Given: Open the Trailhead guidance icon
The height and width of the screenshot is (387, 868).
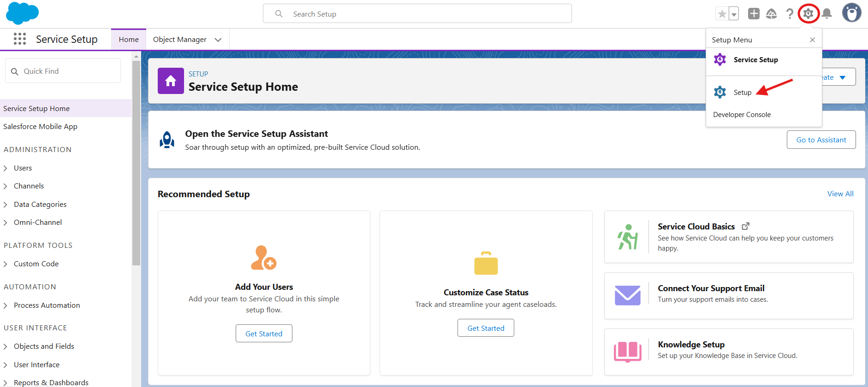Looking at the screenshot, I should 771,14.
